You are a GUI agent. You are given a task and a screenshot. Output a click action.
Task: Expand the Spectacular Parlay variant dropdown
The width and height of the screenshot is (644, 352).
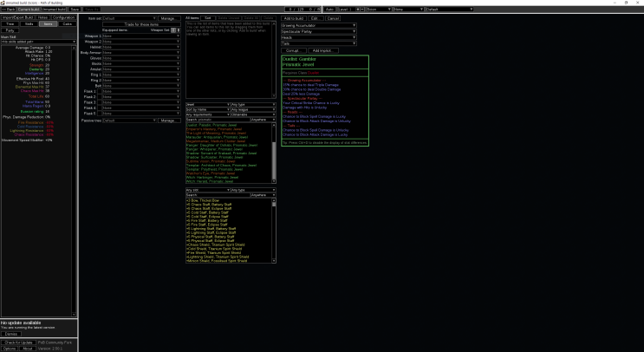319,31
